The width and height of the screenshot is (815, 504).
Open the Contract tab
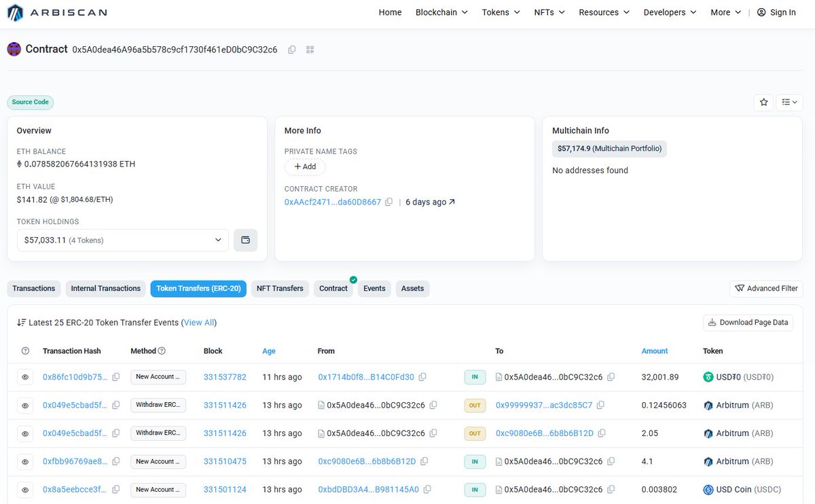coord(333,289)
